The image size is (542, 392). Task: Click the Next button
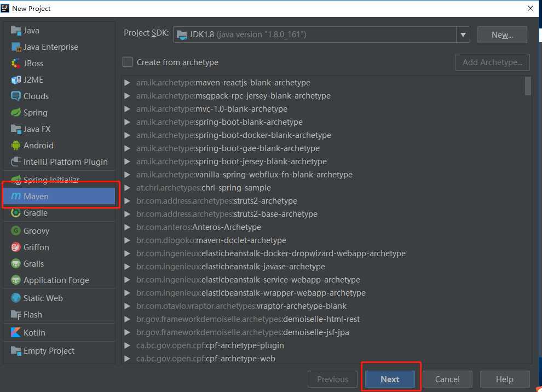click(x=390, y=379)
